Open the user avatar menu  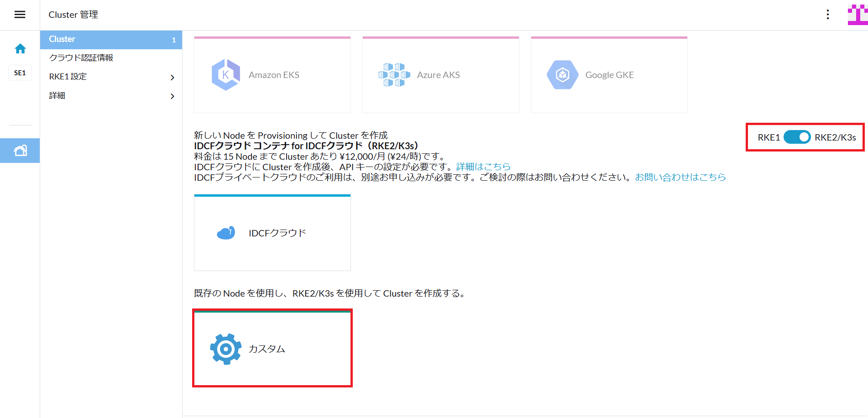click(857, 15)
